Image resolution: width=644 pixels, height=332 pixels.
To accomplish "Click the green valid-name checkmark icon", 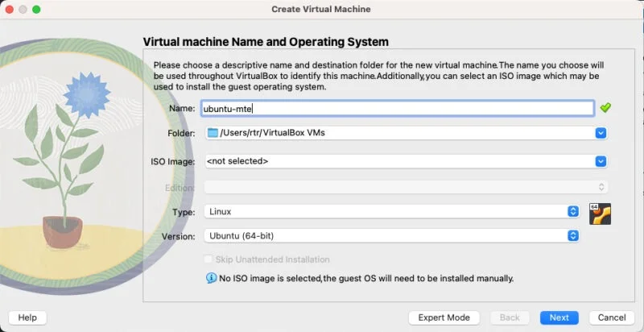I will click(605, 108).
